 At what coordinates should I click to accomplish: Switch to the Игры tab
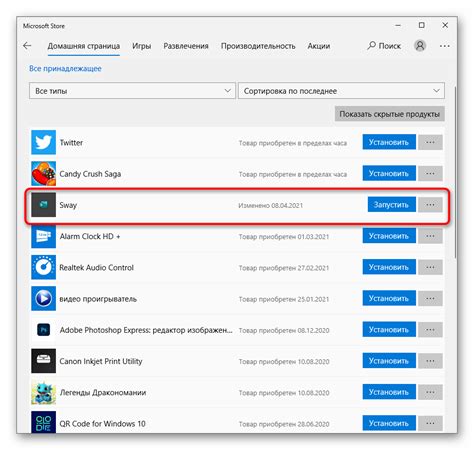click(142, 46)
